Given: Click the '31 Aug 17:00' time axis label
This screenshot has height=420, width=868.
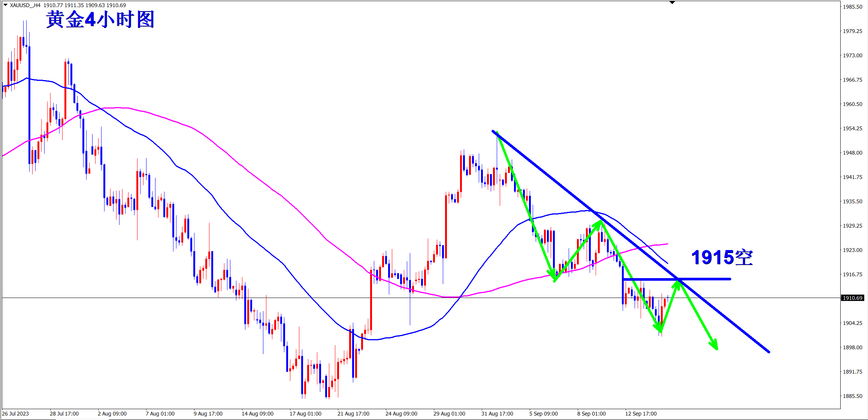Looking at the screenshot, I should tap(497, 414).
